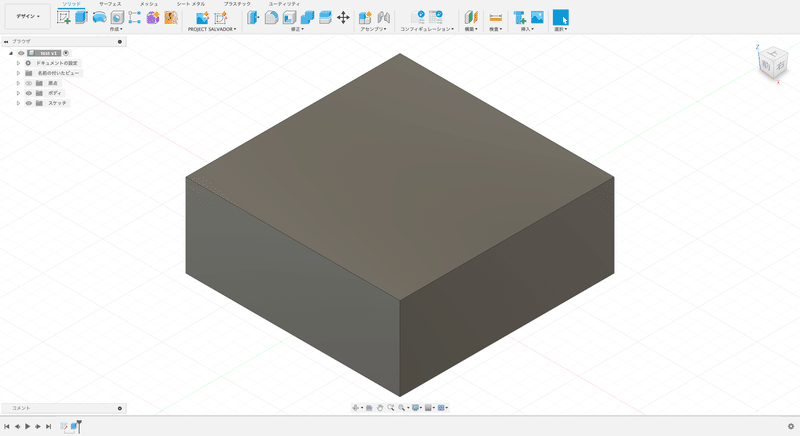Select the Insert Canvas image tool

[537, 17]
